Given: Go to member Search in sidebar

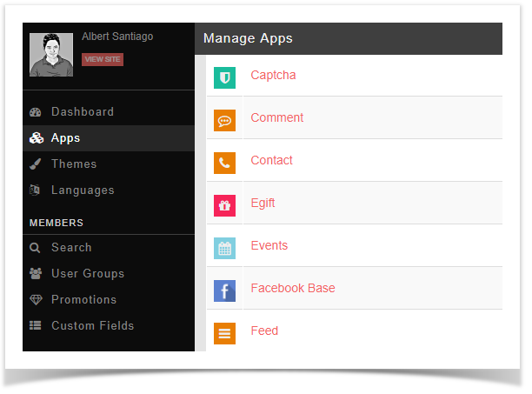Looking at the screenshot, I should 71,248.
